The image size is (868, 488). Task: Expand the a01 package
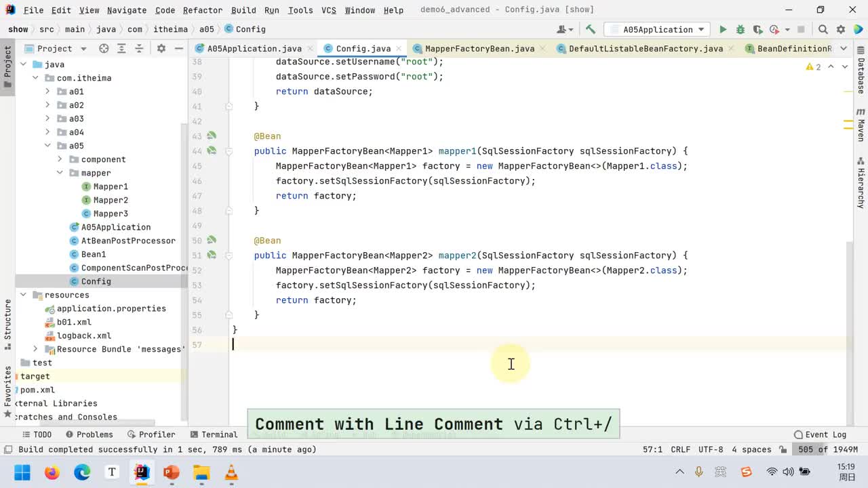47,91
